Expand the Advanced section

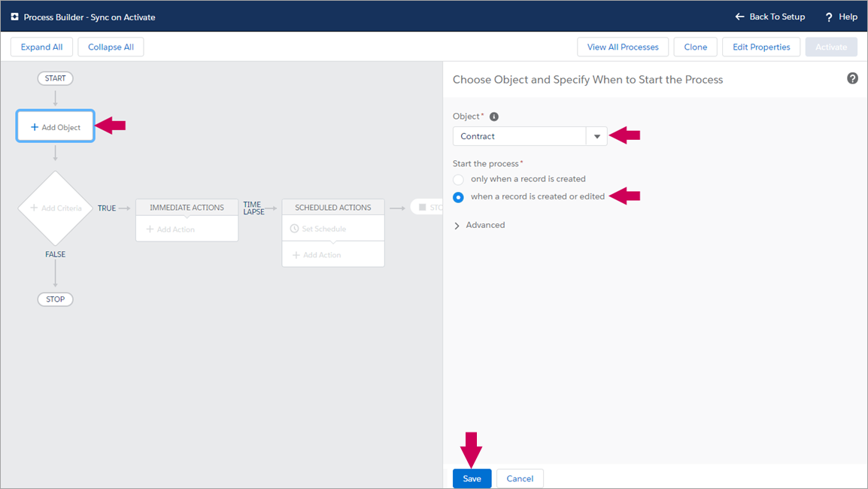(457, 226)
